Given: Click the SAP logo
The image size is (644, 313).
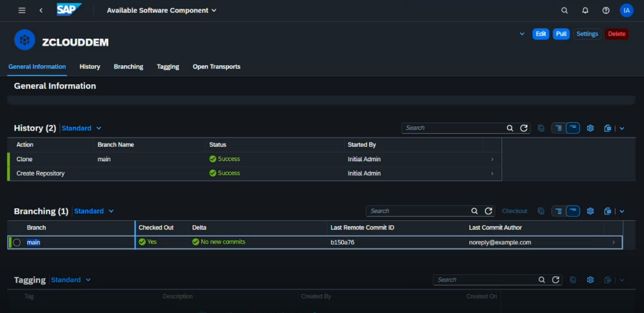Looking at the screenshot, I should pos(68,10).
